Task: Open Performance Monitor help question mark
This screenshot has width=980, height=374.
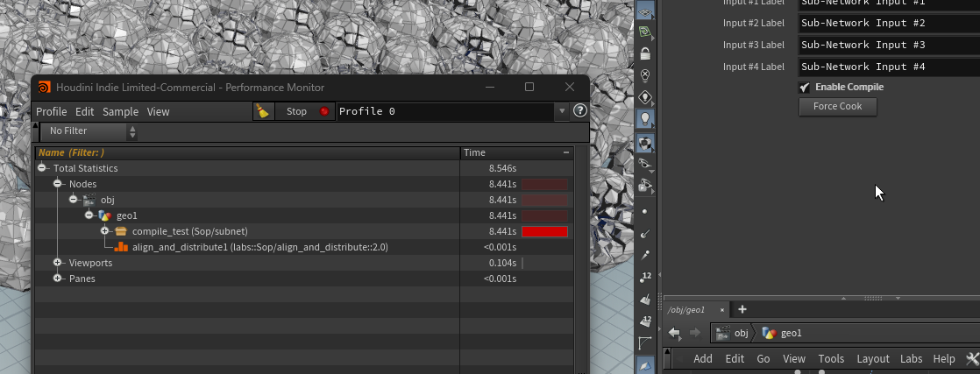Action: tap(580, 111)
